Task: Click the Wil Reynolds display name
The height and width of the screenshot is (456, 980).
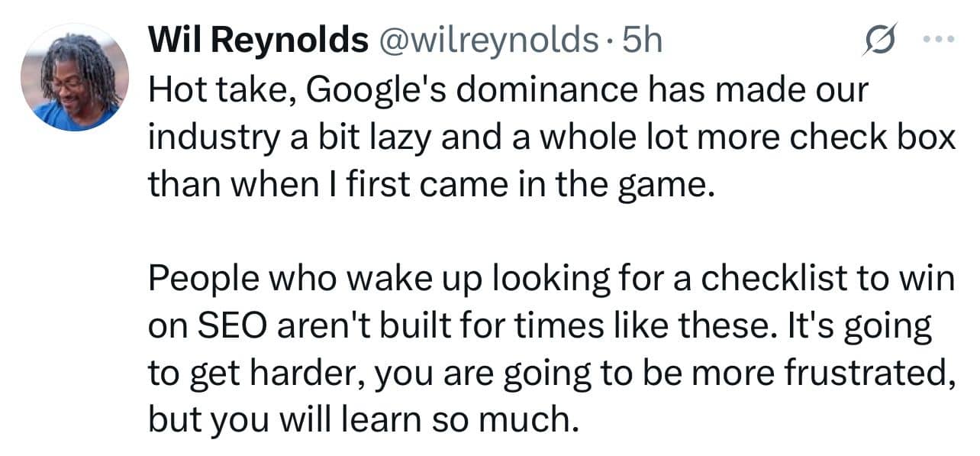Action: (258, 40)
